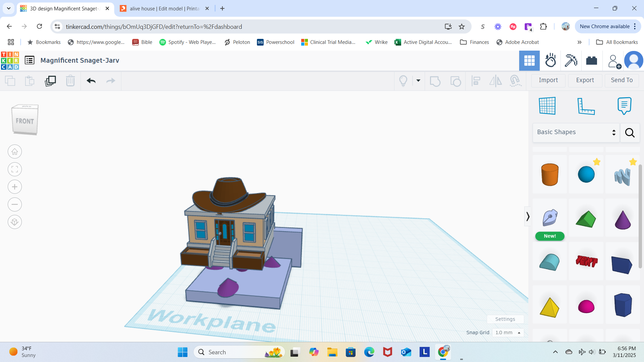Image resolution: width=644 pixels, height=362 pixels.
Task: Click the Copy toolbar icon
Action: (10, 81)
